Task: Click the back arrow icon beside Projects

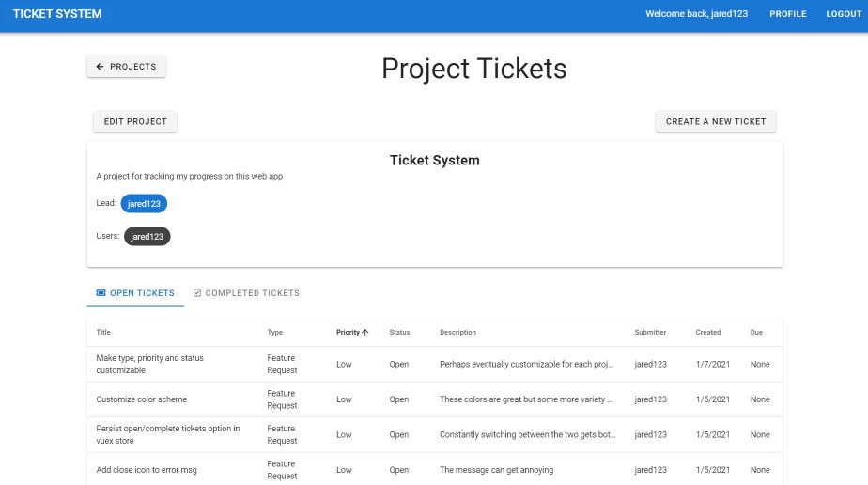Action: pyautogui.click(x=100, y=67)
